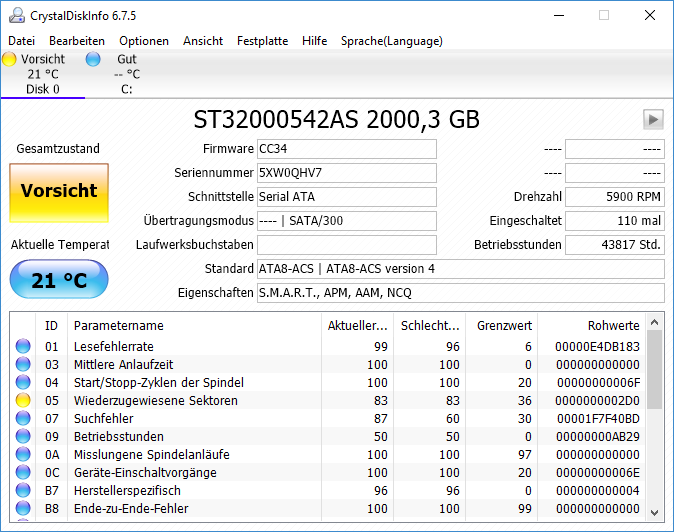Click the Firmware field showing CC34
The height and width of the screenshot is (532, 674).
click(x=347, y=149)
